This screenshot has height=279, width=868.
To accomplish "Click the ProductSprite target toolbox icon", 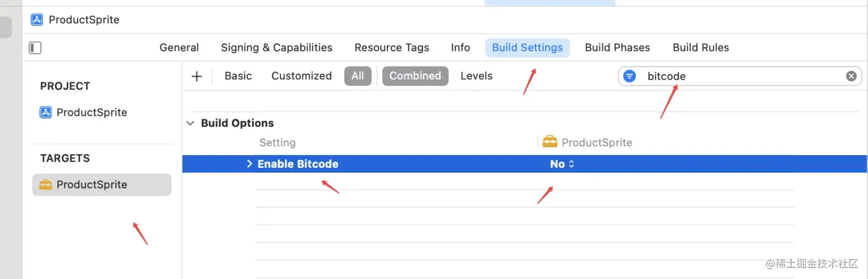I will [45, 185].
